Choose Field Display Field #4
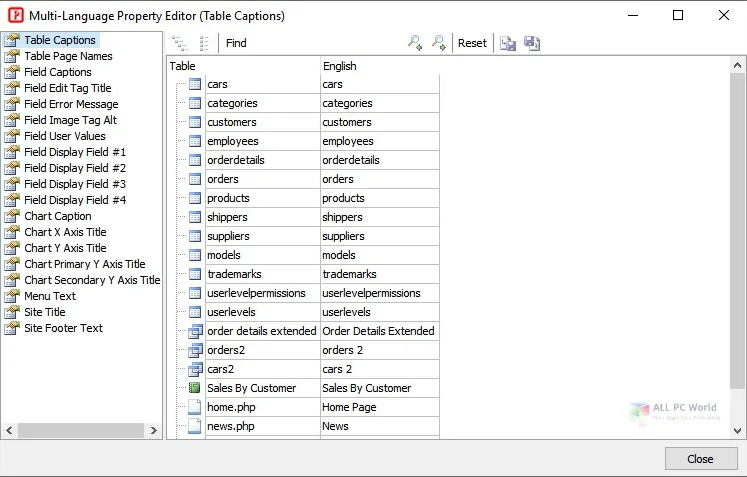This screenshot has width=747, height=477. click(75, 200)
